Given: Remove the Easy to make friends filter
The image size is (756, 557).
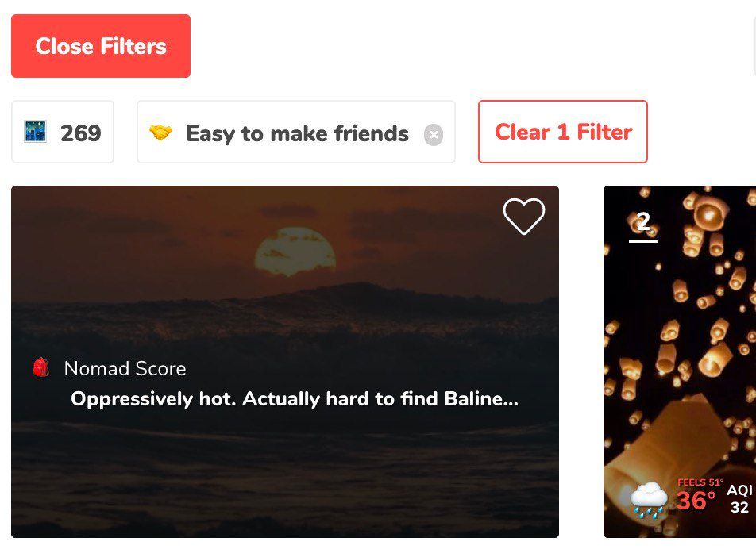Looking at the screenshot, I should point(433,135).
